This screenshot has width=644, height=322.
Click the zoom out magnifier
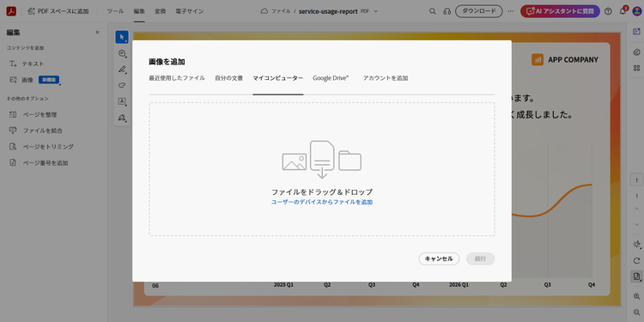(636, 313)
